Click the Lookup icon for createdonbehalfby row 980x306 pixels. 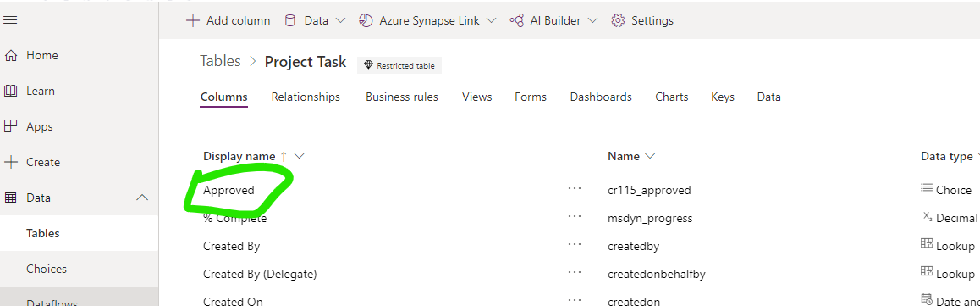coord(927,271)
